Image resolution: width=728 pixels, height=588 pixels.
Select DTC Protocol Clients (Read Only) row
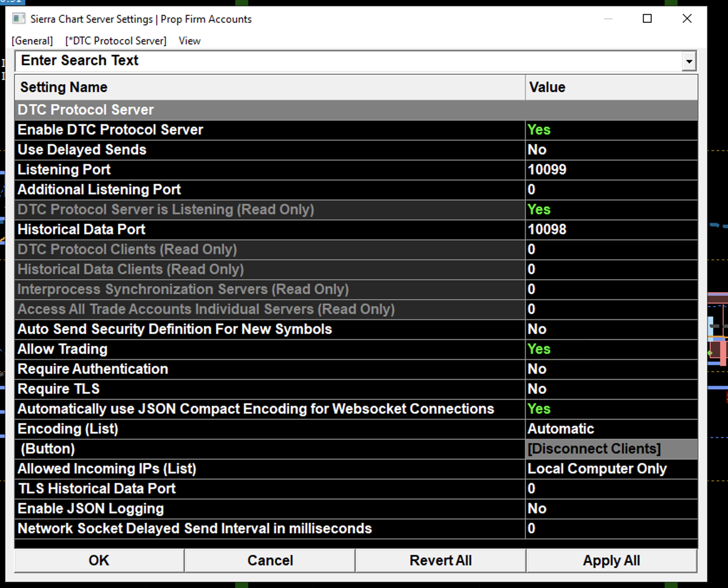pyautogui.click(x=270, y=249)
